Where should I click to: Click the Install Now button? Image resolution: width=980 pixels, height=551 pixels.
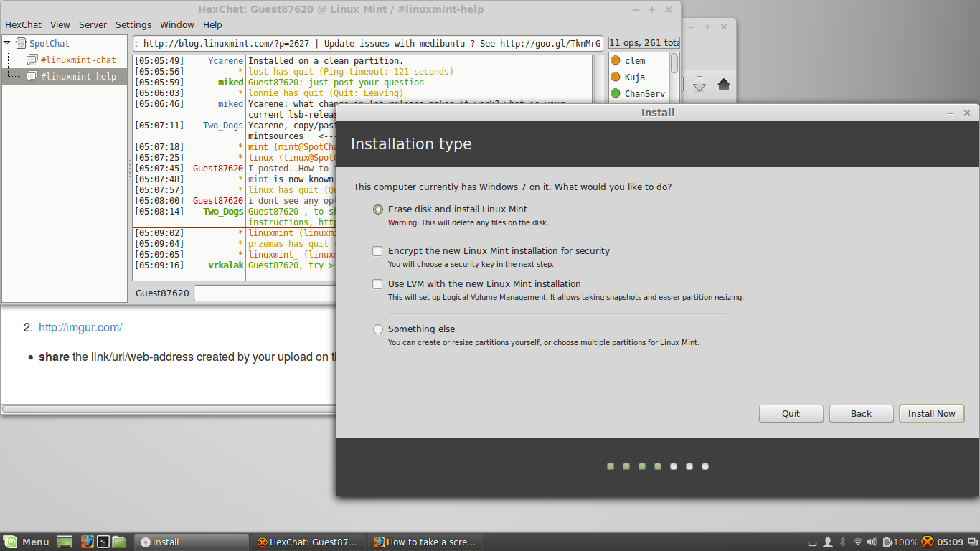point(932,414)
